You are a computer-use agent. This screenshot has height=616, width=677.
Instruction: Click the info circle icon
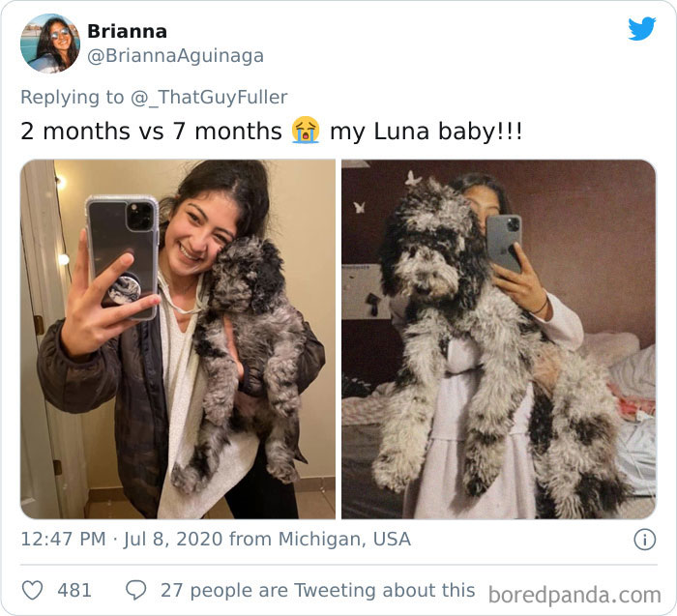click(x=645, y=540)
